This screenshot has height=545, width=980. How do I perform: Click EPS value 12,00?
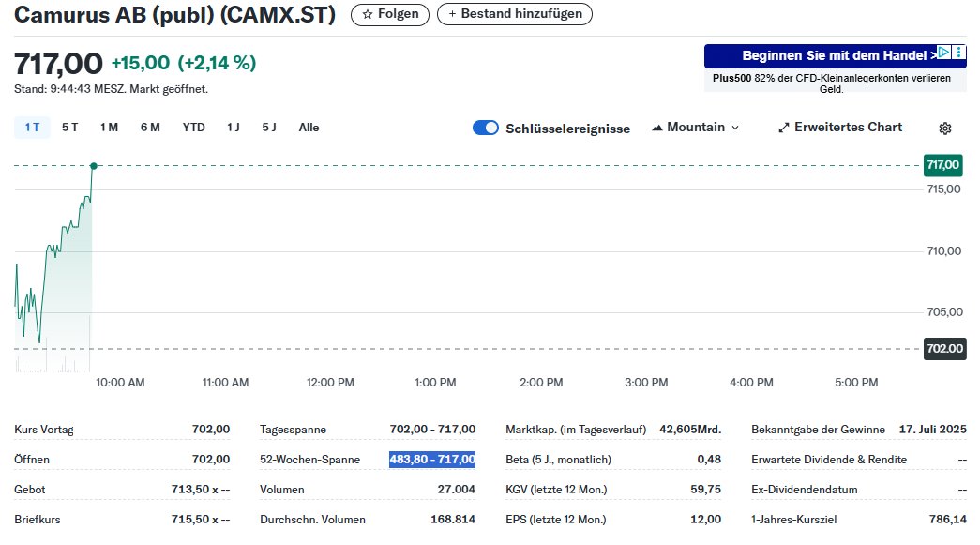point(705,520)
